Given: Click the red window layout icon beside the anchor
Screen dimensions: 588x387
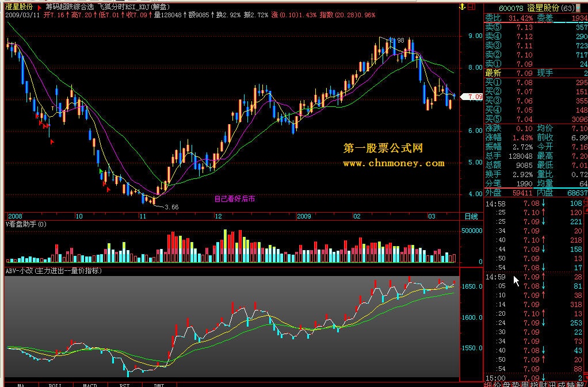Looking at the screenshot, I should [x=471, y=6].
